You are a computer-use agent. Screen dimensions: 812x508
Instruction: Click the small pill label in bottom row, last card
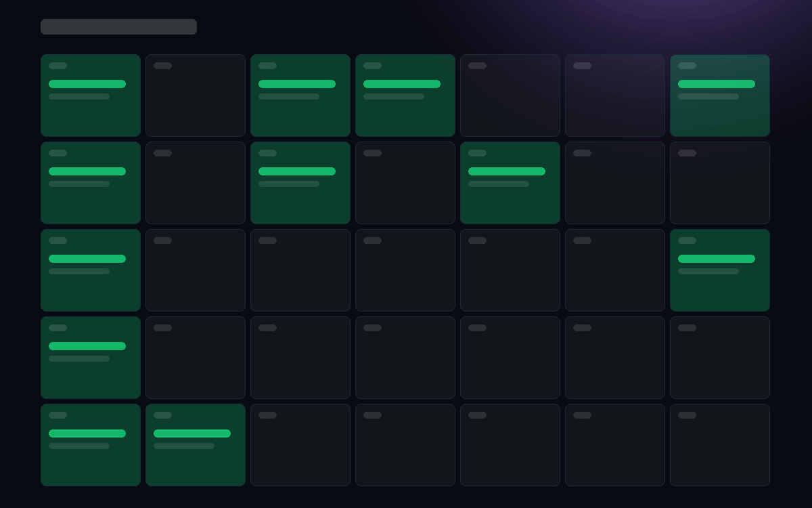click(x=687, y=415)
